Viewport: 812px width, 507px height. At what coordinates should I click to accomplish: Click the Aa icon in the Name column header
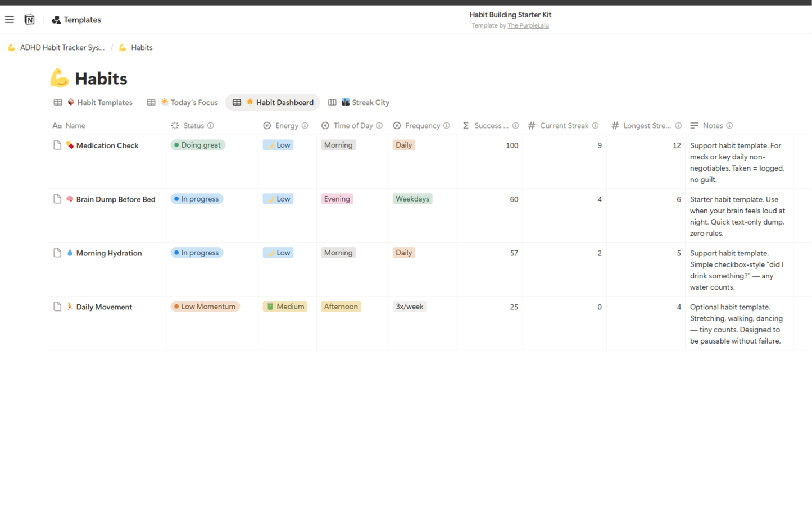[x=57, y=126]
